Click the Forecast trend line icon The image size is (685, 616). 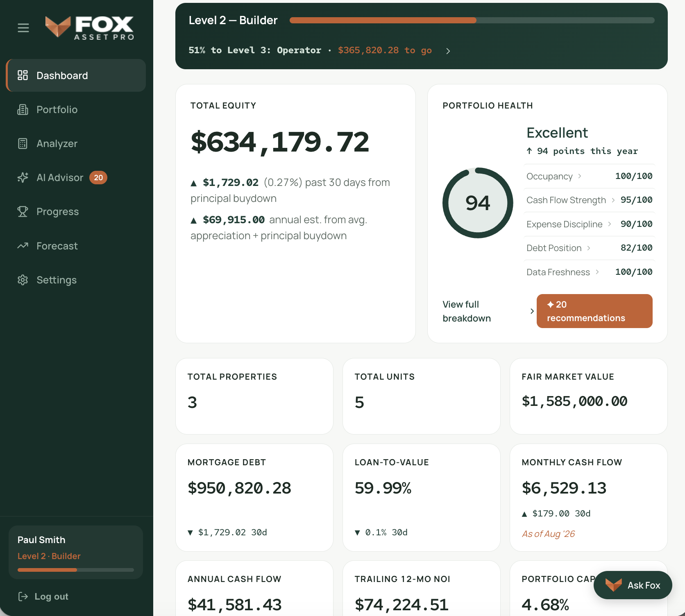click(x=23, y=246)
